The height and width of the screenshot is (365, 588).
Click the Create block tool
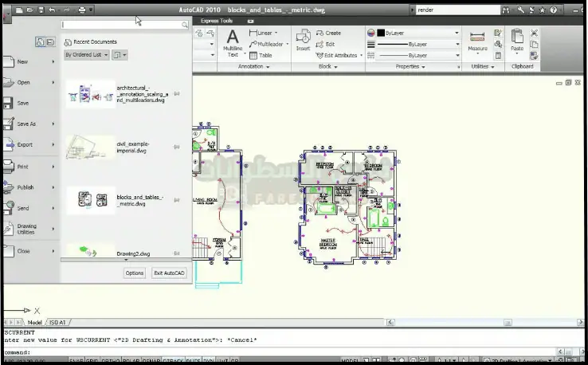tap(327, 33)
